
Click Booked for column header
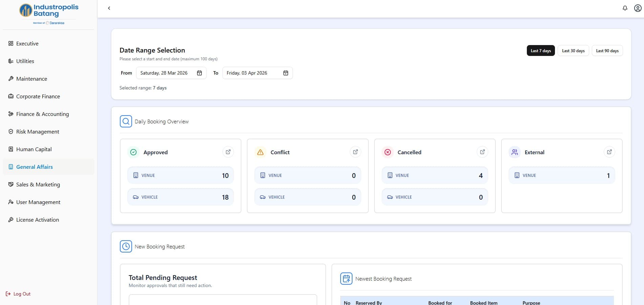(x=440, y=303)
